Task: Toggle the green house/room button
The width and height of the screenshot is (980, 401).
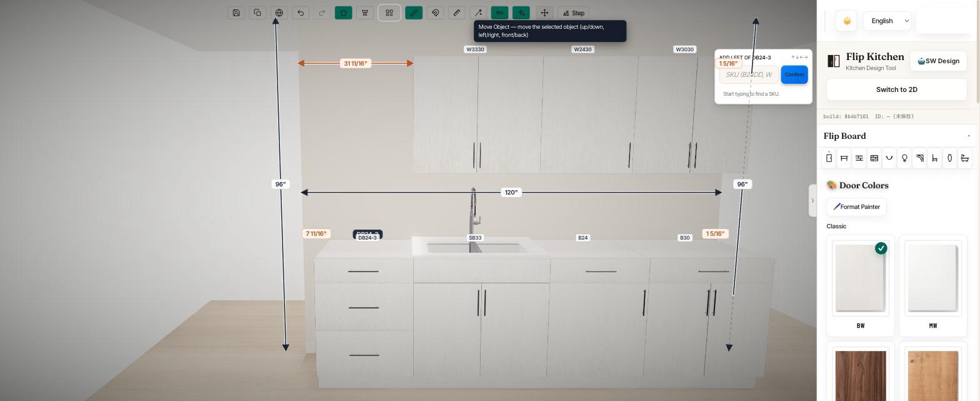Action: tap(343, 13)
